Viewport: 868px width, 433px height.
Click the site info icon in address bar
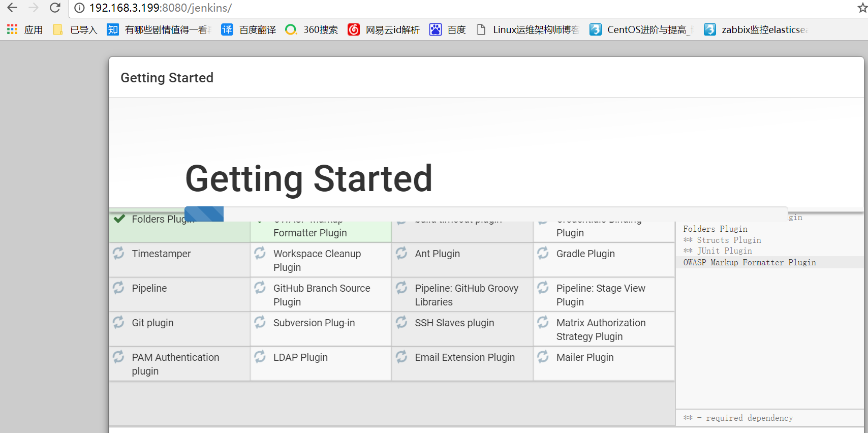(x=79, y=8)
